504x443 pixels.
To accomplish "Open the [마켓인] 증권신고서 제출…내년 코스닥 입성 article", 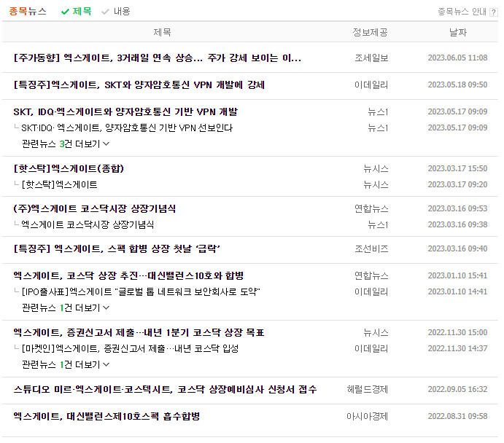I will tap(130, 348).
